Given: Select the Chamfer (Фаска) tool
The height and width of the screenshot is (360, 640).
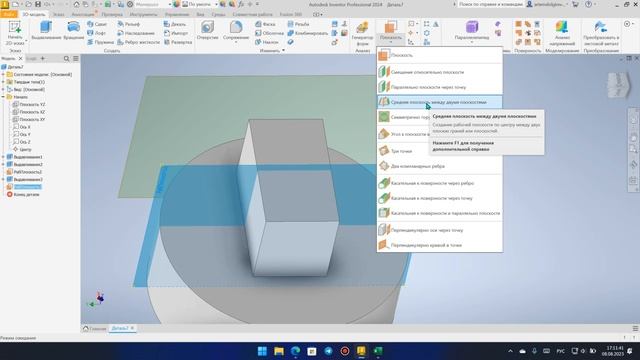Looking at the screenshot, I should [x=265, y=24].
